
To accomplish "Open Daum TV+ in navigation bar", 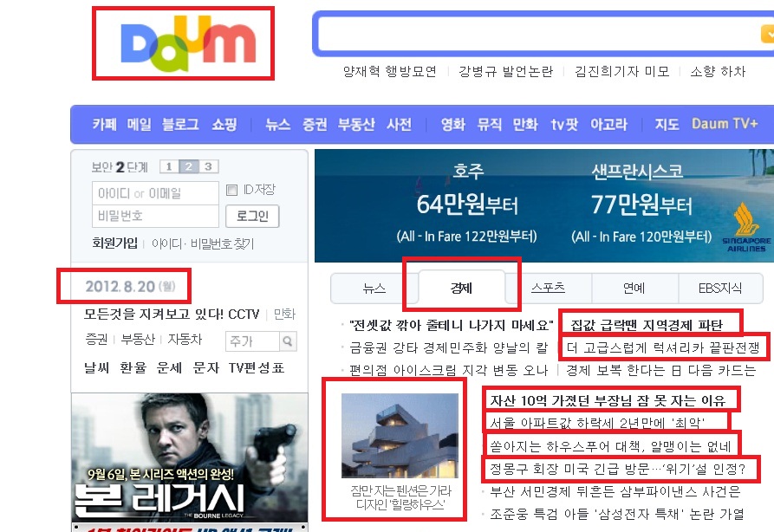I will point(725,124).
